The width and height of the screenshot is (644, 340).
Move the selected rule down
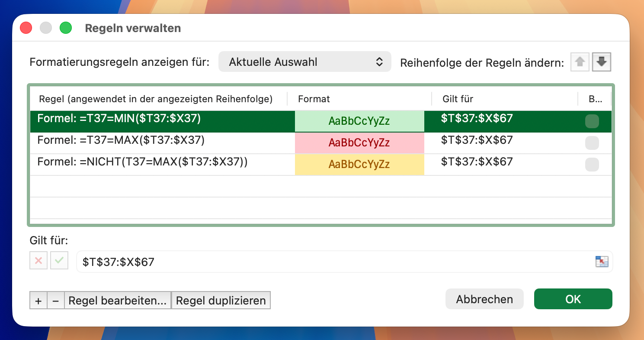(602, 62)
